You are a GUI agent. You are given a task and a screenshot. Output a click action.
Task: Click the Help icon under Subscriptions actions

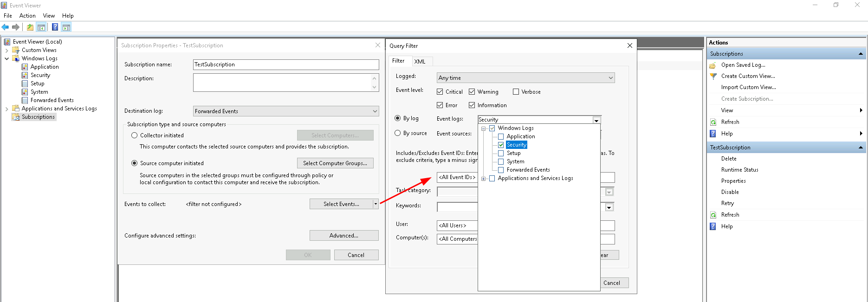click(x=713, y=134)
